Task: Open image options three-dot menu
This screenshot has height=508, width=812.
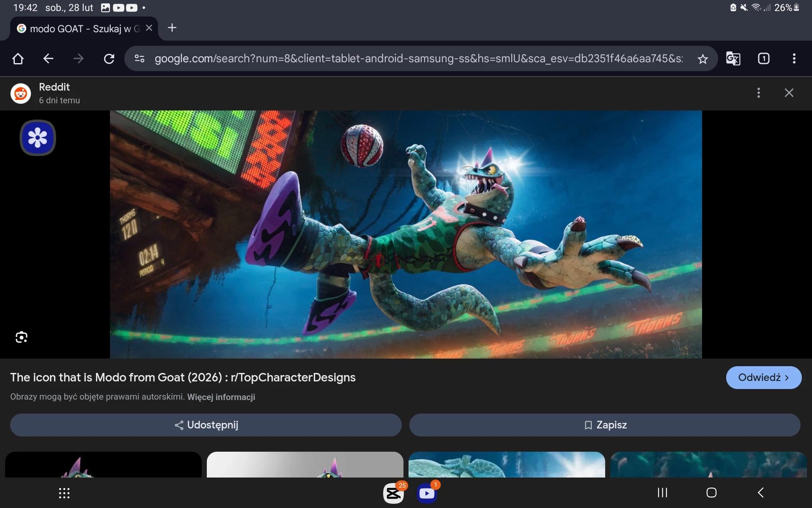Action: point(758,93)
